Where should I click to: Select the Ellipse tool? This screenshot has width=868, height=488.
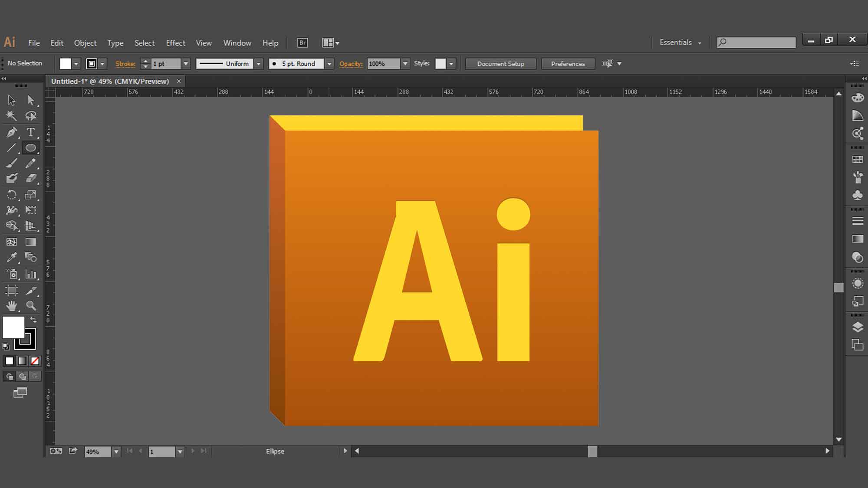pyautogui.click(x=31, y=148)
